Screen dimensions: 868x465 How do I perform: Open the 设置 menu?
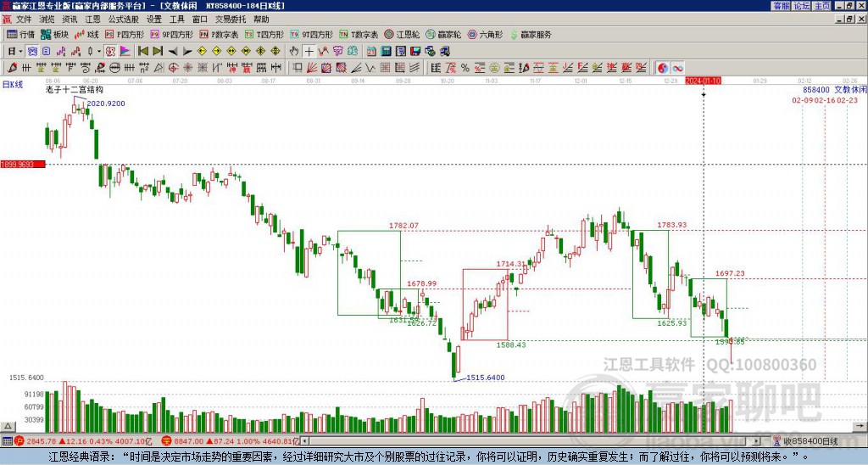[154, 20]
